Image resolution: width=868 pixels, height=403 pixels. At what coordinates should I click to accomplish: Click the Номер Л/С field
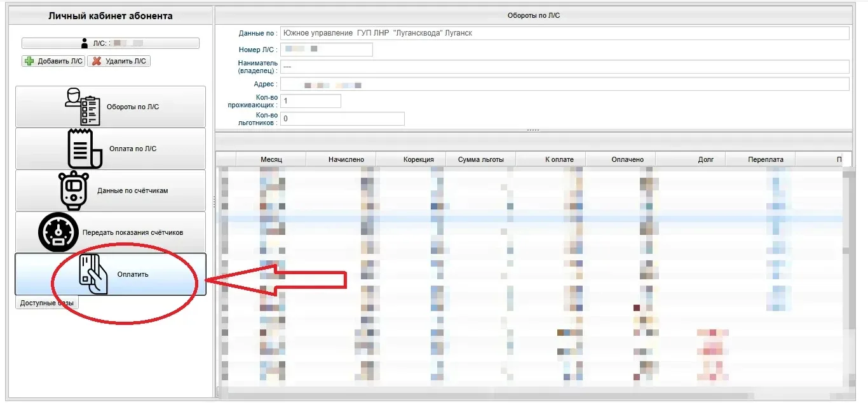(326, 50)
